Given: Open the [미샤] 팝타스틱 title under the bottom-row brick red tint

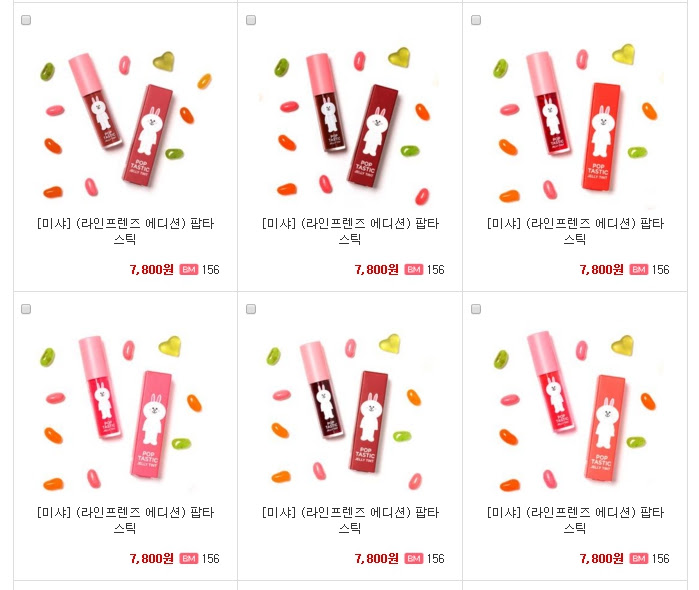Looking at the screenshot, I should (350, 520).
